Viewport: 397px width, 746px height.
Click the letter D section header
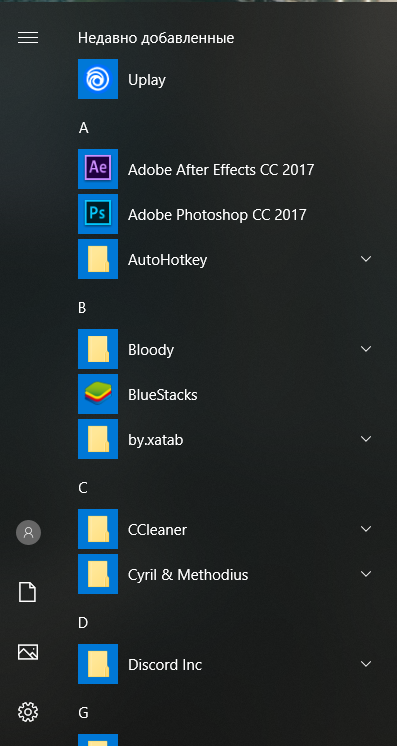[83, 623]
